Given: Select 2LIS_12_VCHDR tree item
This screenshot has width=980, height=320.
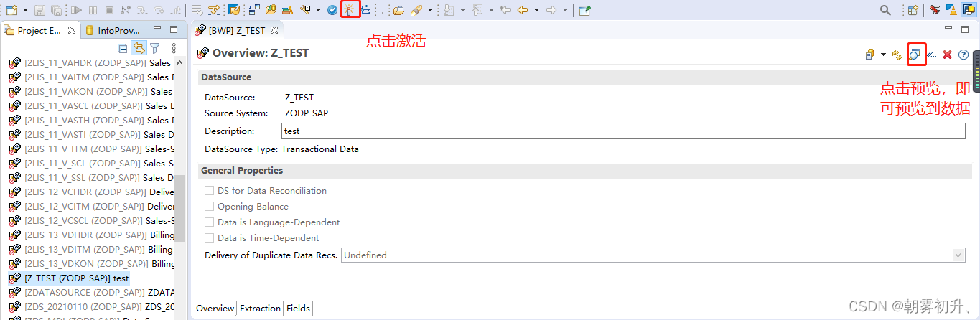Looking at the screenshot, I should pos(90,192).
